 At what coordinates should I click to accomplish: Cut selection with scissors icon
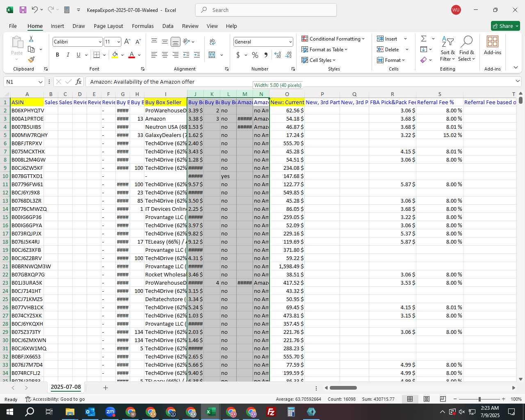pyautogui.click(x=31, y=39)
